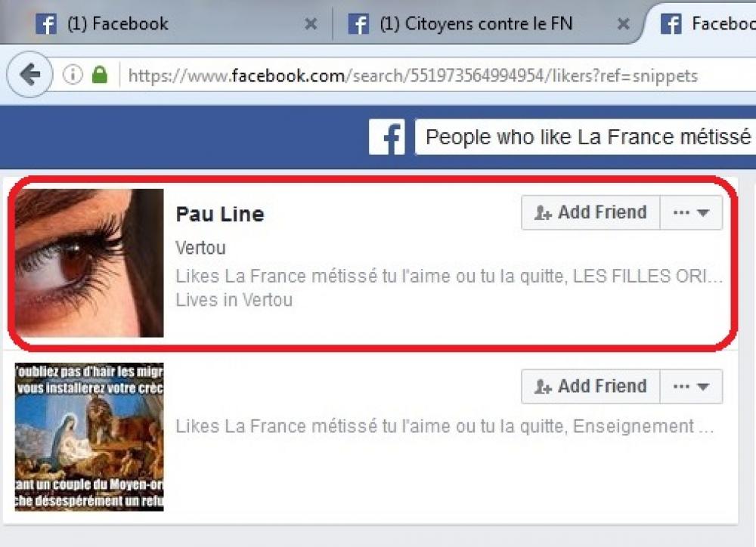
Task: Click the Facebook favicon on first tab
Action: point(46,23)
